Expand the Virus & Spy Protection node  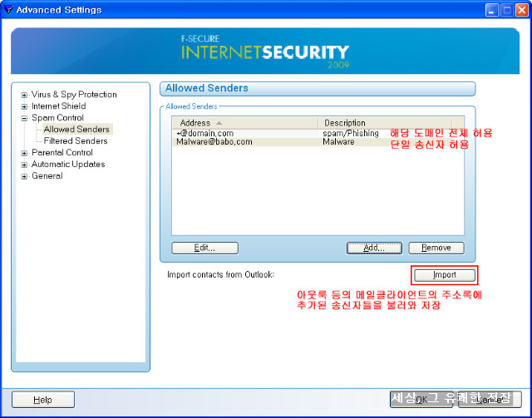coord(24,96)
